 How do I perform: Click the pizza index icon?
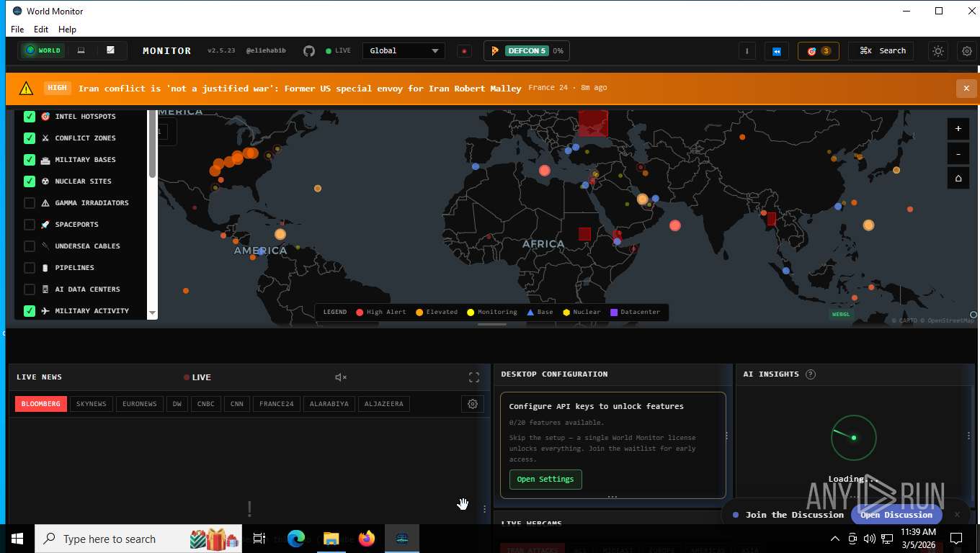coord(495,50)
